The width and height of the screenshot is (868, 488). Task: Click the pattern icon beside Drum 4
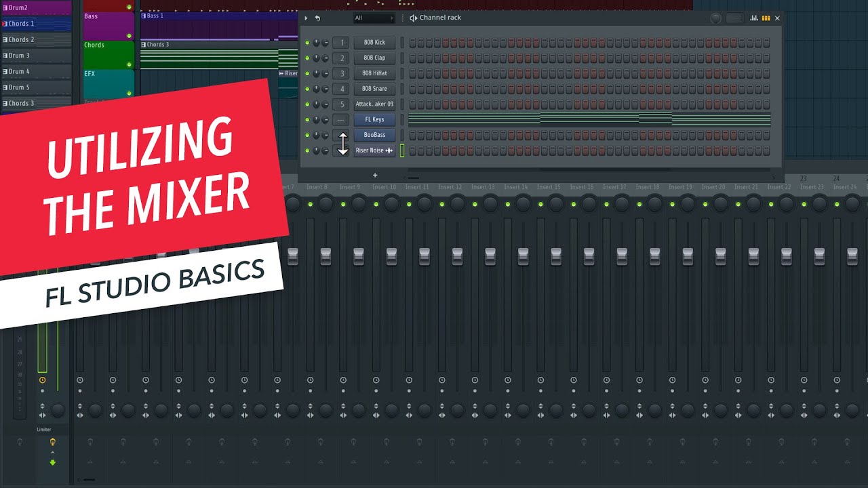(5, 71)
